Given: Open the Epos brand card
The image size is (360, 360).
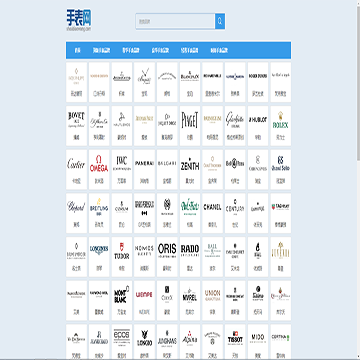Looking at the screenshot, I should (x=122, y=342).
